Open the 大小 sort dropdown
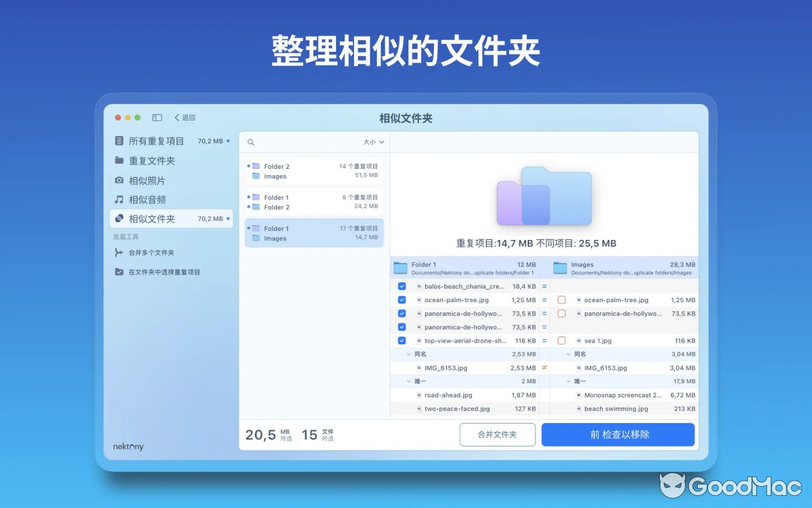 [x=373, y=142]
